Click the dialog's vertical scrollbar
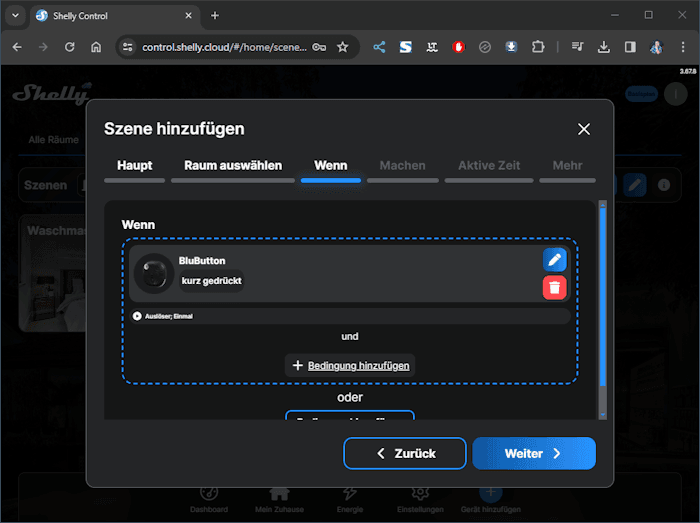Screen dimensions: 700x523 click(602, 300)
